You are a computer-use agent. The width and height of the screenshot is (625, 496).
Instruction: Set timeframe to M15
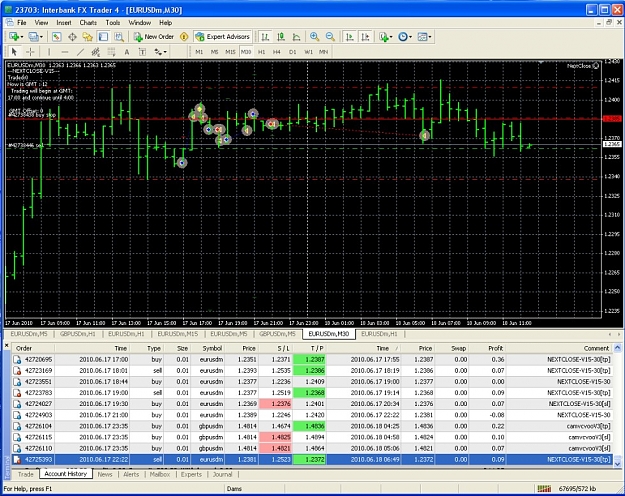230,52
